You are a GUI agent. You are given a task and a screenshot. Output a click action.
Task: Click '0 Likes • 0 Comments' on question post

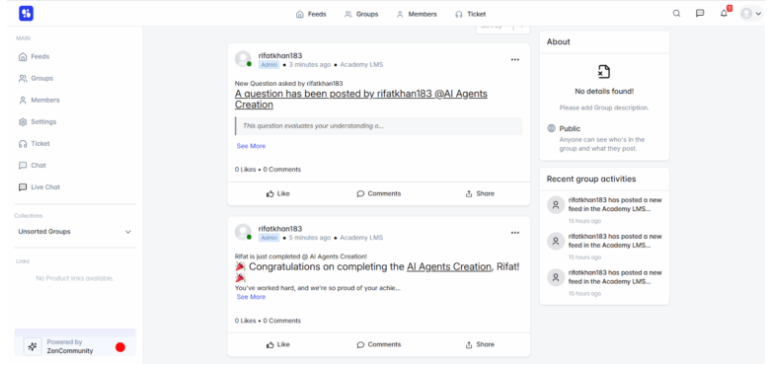268,170
